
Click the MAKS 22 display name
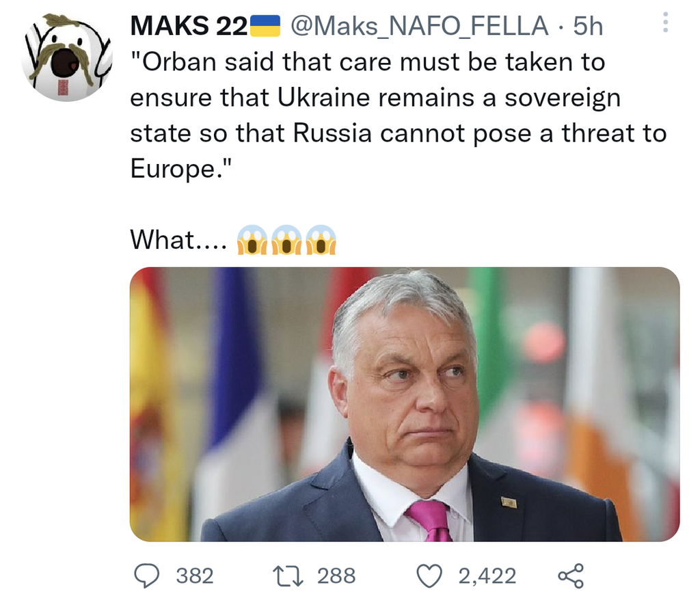point(189,27)
